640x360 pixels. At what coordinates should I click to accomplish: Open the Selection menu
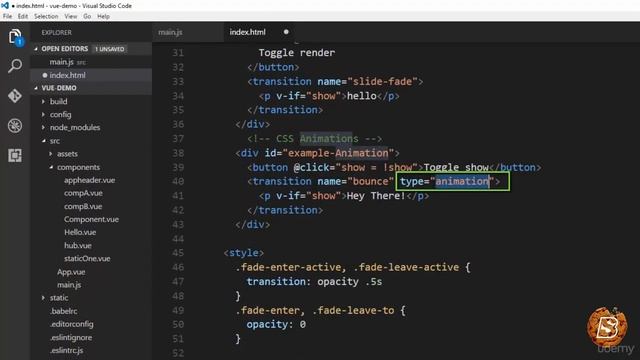(46, 16)
